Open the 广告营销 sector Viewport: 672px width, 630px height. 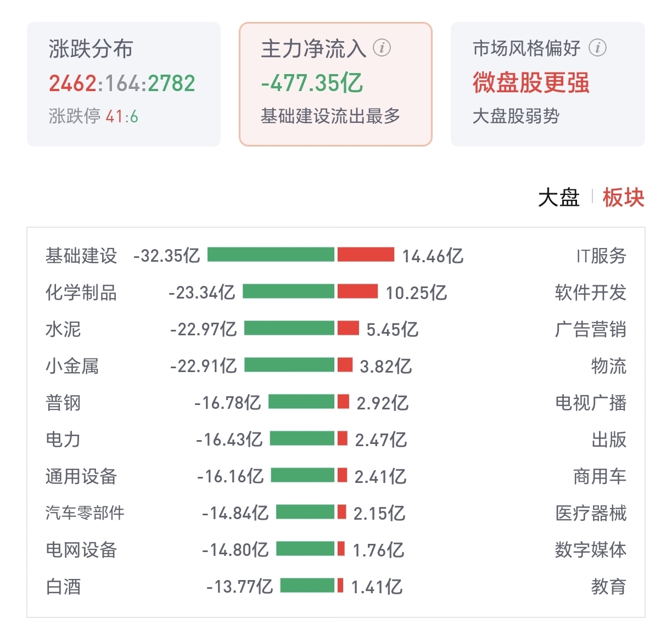[x=591, y=329]
